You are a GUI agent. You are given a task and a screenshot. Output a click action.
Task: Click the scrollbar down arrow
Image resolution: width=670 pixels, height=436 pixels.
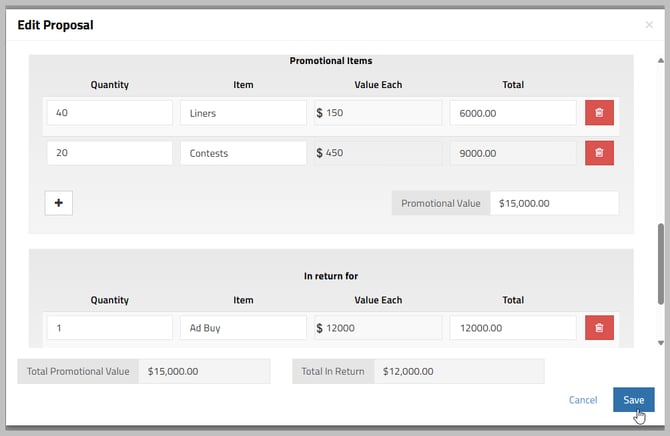(661, 343)
